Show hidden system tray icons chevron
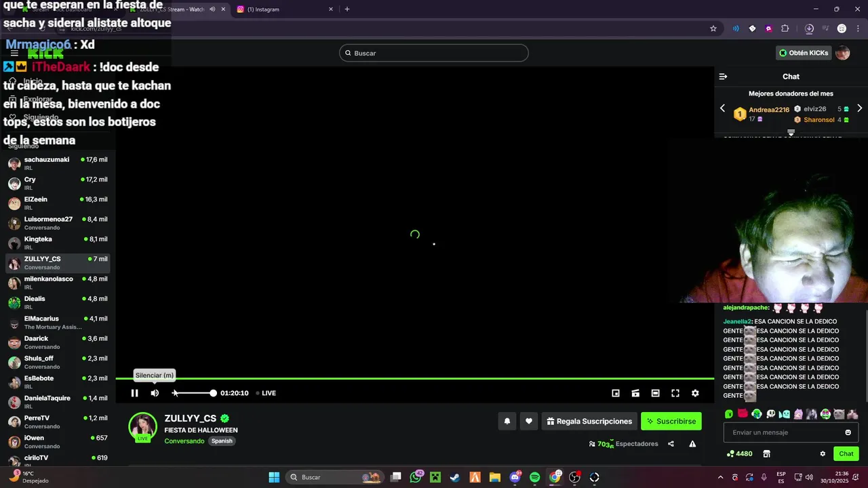868x488 pixels. (720, 477)
